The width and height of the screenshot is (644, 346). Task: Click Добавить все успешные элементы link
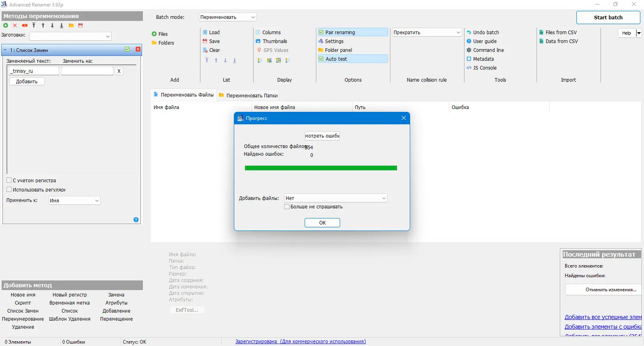click(x=603, y=317)
